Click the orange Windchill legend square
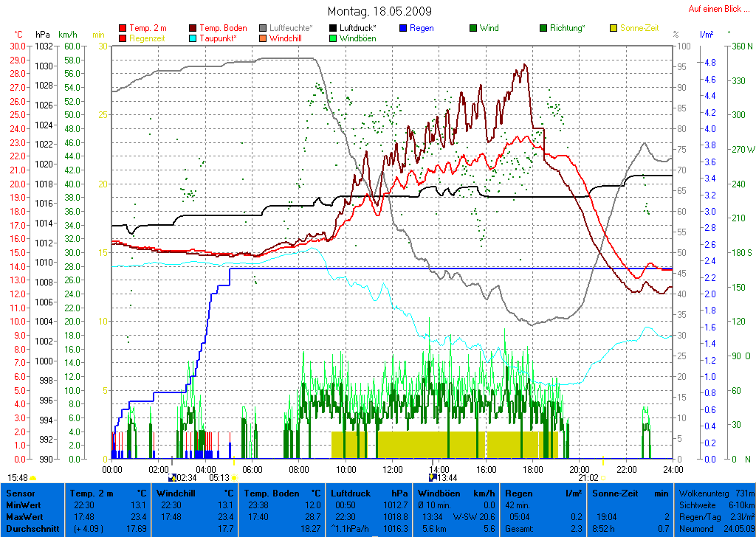Viewport: 756px width, 537px height. (x=263, y=38)
